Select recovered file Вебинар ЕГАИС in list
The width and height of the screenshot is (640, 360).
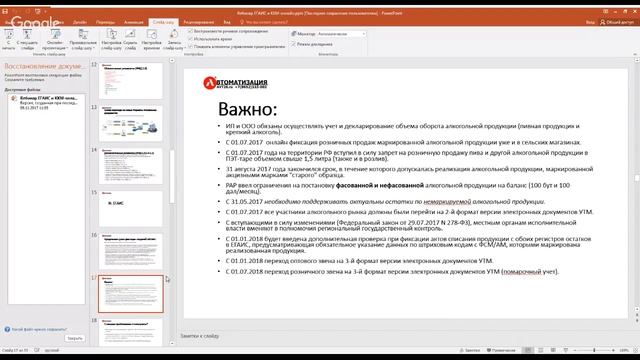click(x=47, y=103)
